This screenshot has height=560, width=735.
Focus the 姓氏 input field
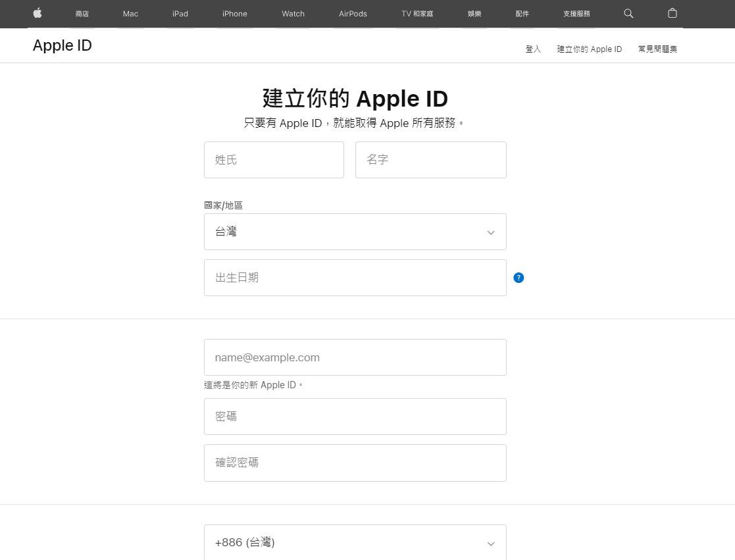274,160
